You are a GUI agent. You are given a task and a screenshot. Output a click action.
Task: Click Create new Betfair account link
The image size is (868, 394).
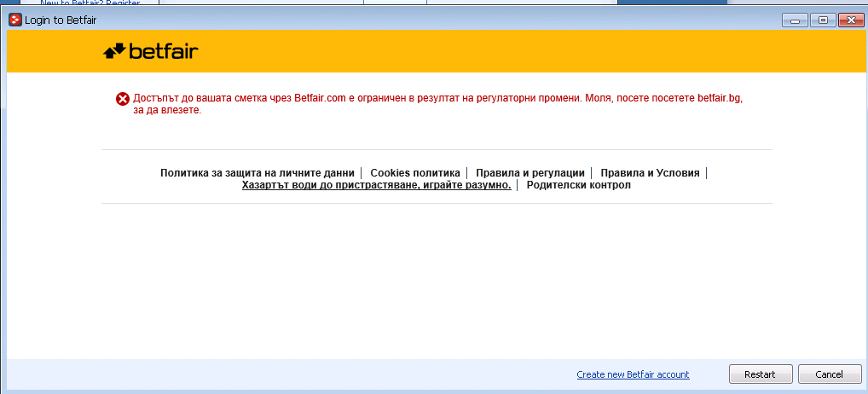point(633,374)
